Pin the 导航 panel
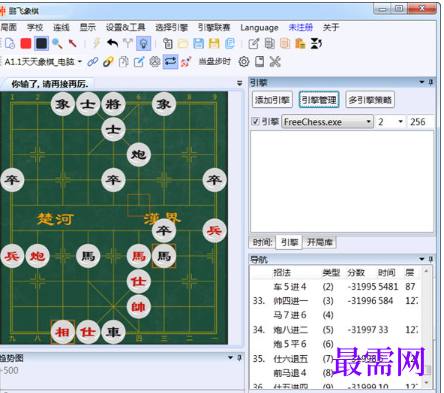The height and width of the screenshot is (393, 444). coord(431,259)
